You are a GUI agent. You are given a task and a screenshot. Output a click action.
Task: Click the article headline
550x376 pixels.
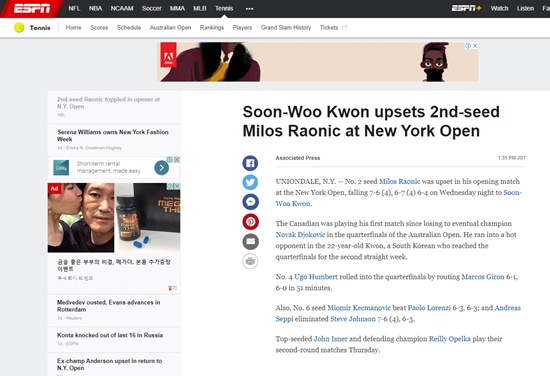(x=371, y=121)
